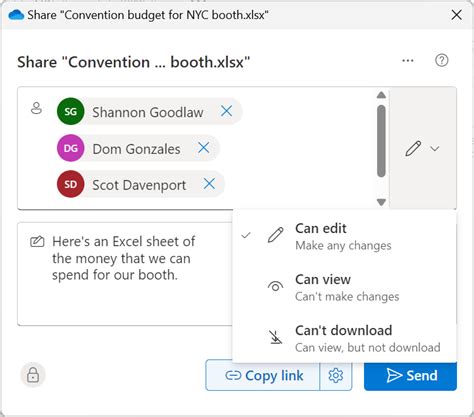Click the recipient list scroll down arrow
This screenshot has height=417, width=474.
pos(381,202)
